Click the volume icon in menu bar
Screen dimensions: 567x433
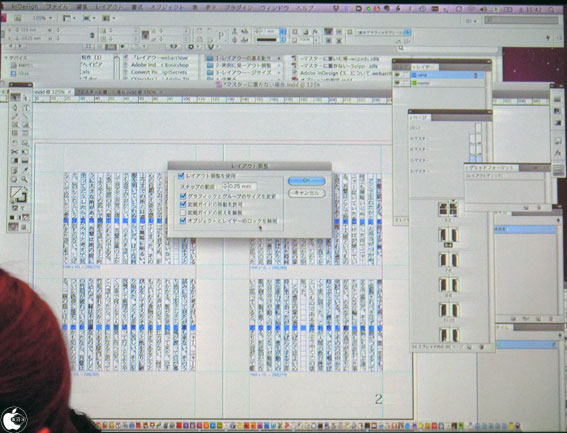(483, 9)
